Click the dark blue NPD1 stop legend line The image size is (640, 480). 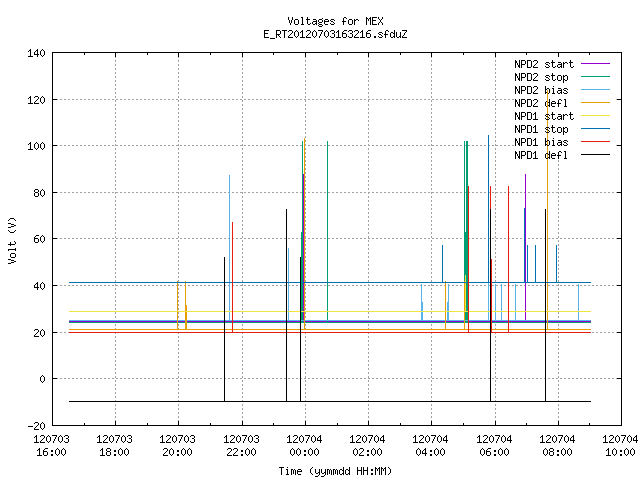pos(596,129)
